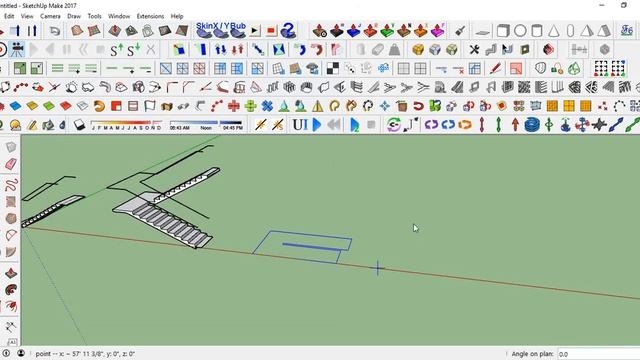Open the Edit menu
This screenshot has width=640, height=360.
coord(9,16)
